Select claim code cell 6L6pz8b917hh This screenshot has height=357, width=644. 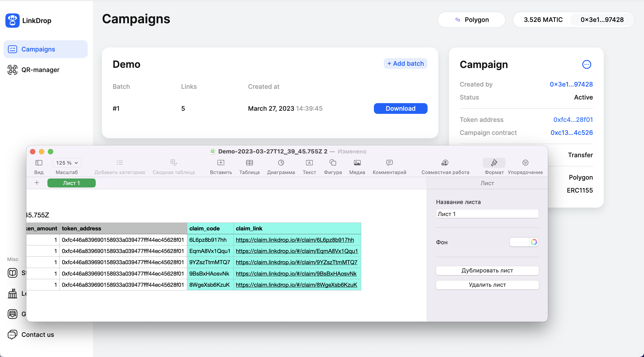(x=210, y=240)
